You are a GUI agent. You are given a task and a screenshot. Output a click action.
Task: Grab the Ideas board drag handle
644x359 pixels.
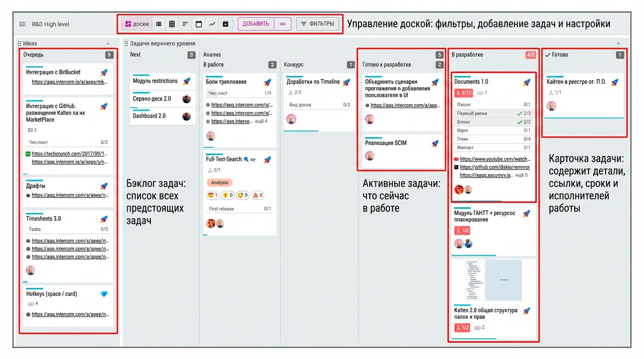pyautogui.click(x=19, y=43)
